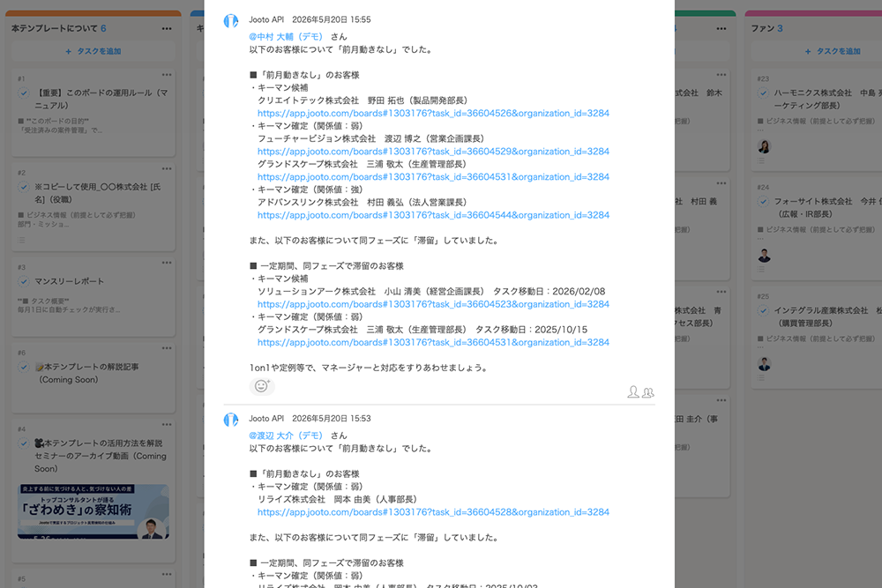The height and width of the screenshot is (588, 882).
Task: Click Jooto API avatar on the 15:55 comment
Action: point(230,21)
